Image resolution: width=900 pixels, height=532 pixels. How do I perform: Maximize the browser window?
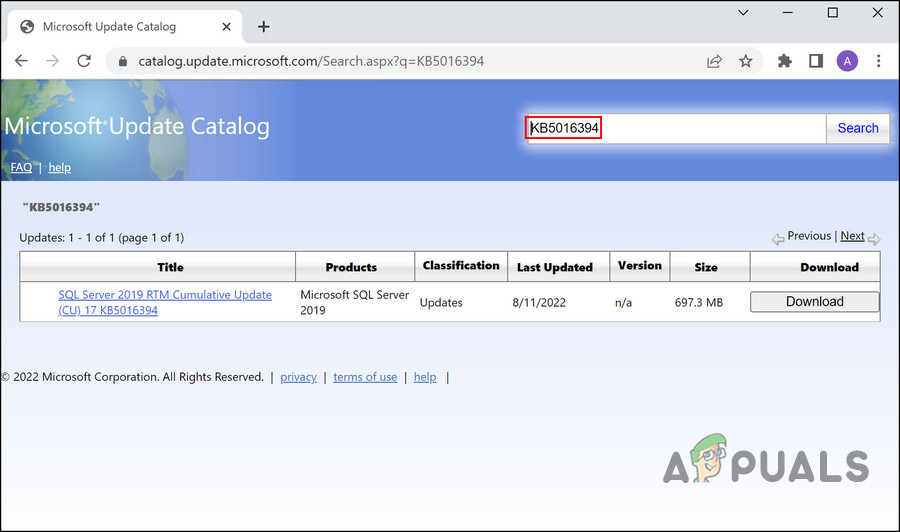832,13
